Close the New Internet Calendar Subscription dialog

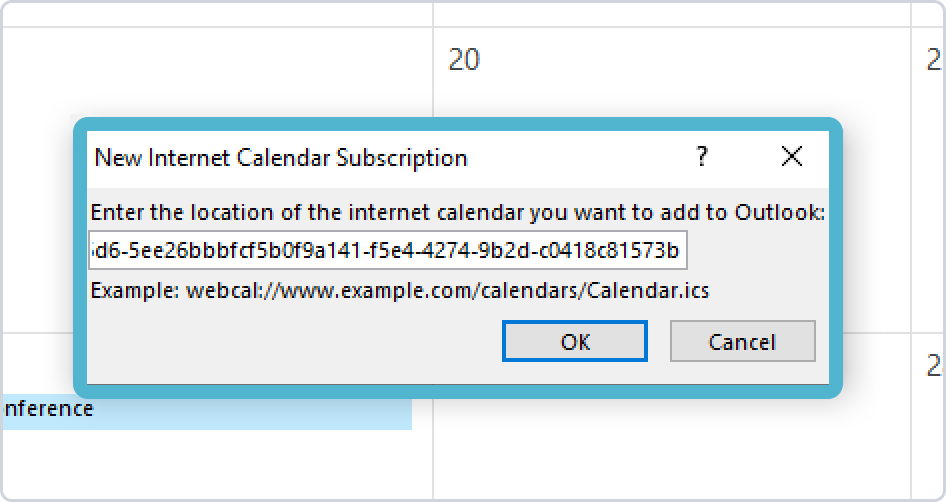point(792,157)
